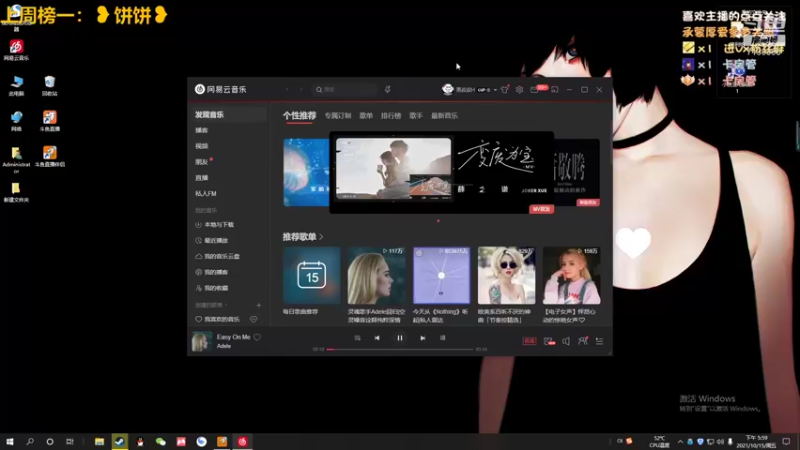Open the listen together icon
This screenshot has height=450, width=800.
pos(583,341)
